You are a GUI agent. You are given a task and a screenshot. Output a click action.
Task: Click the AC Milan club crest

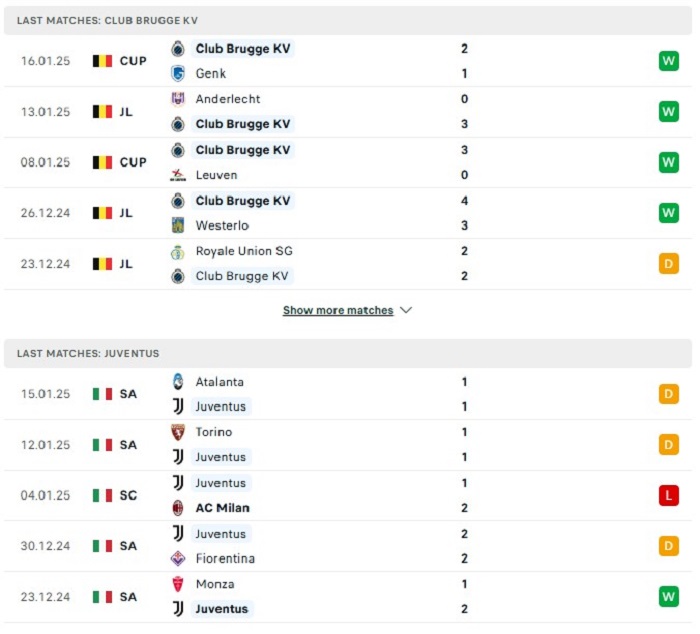[178, 508]
